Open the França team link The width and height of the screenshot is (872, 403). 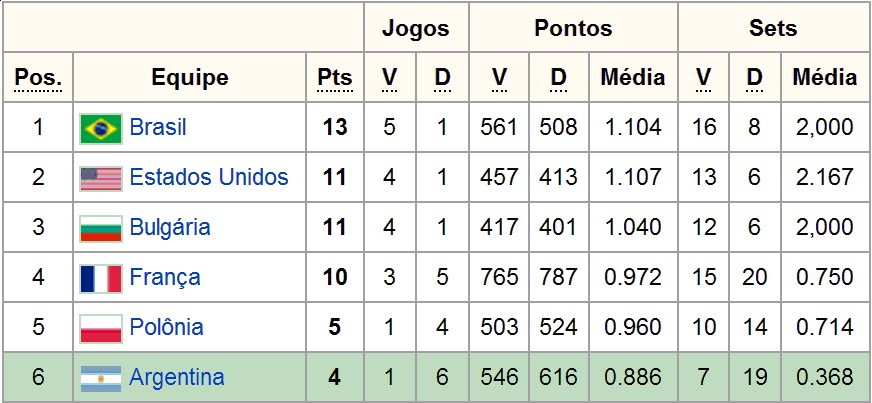165,278
